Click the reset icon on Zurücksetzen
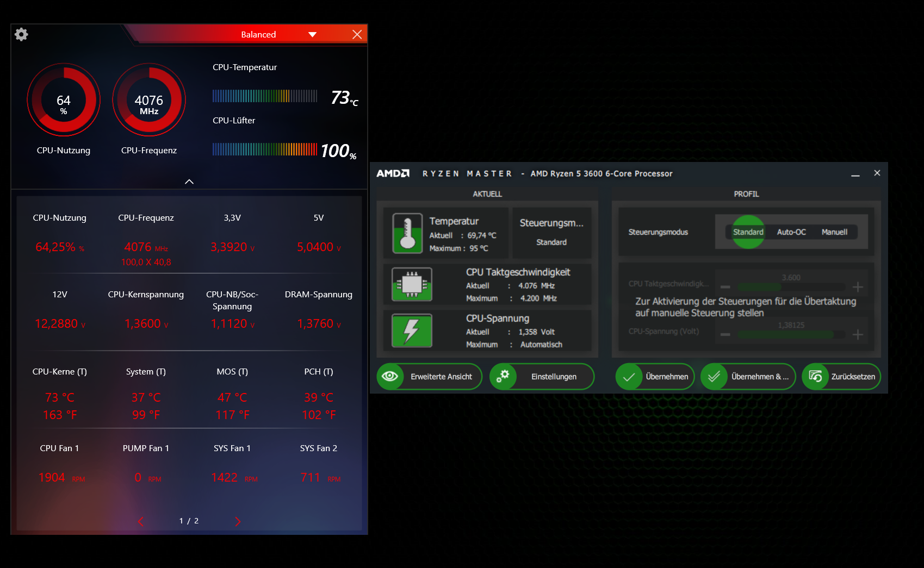Screen dimensions: 924x568 (x=815, y=377)
